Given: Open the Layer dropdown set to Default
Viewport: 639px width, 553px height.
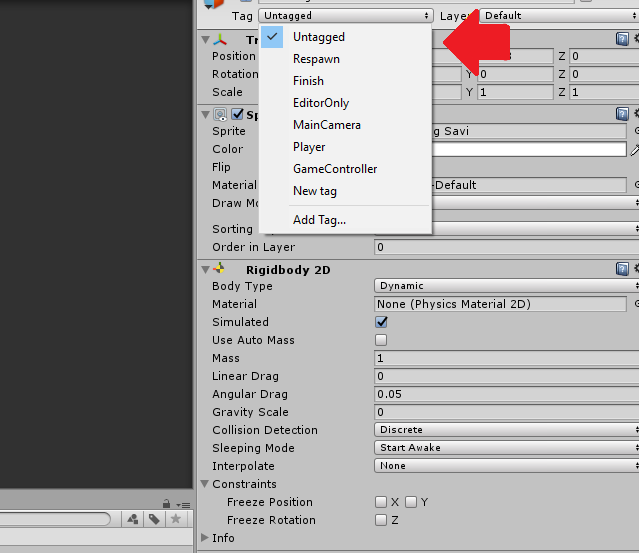Looking at the screenshot, I should 559,15.
